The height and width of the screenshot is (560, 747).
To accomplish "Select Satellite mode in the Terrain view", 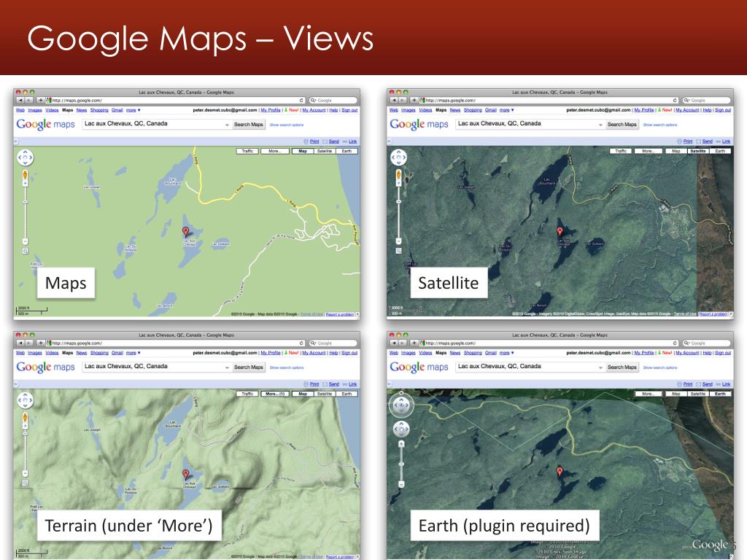I will [x=325, y=394].
